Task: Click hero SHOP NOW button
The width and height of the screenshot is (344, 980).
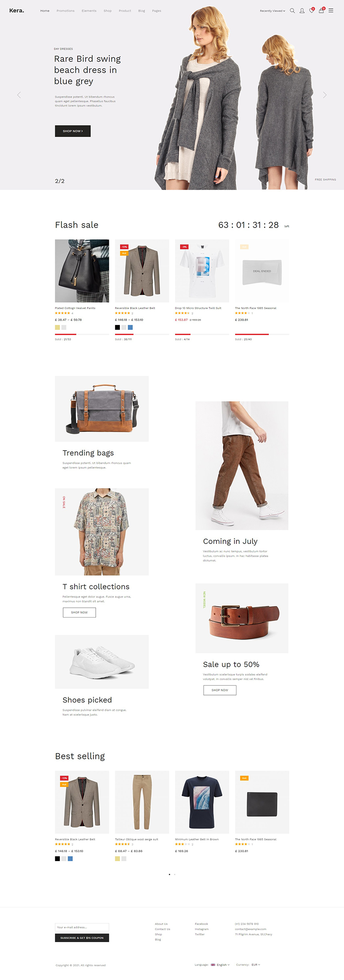Action: click(x=73, y=131)
